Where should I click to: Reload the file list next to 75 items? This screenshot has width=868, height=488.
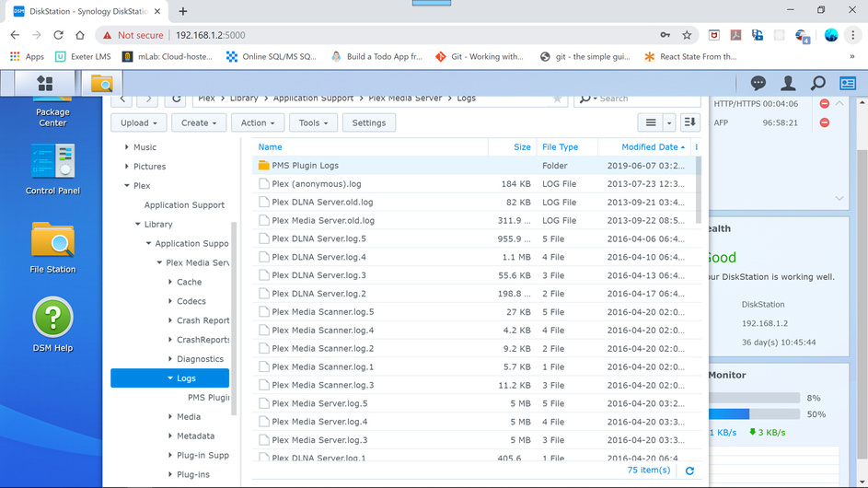tap(689, 471)
